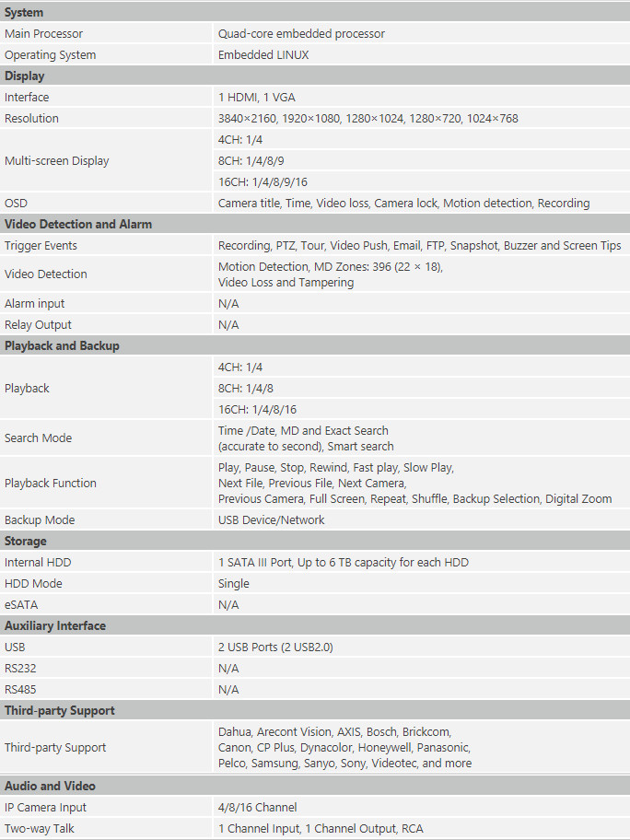
Task: Select the Display section header
Action: point(315,76)
